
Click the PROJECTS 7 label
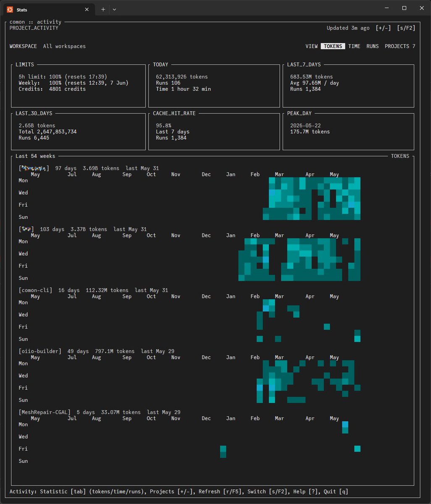(x=400, y=46)
